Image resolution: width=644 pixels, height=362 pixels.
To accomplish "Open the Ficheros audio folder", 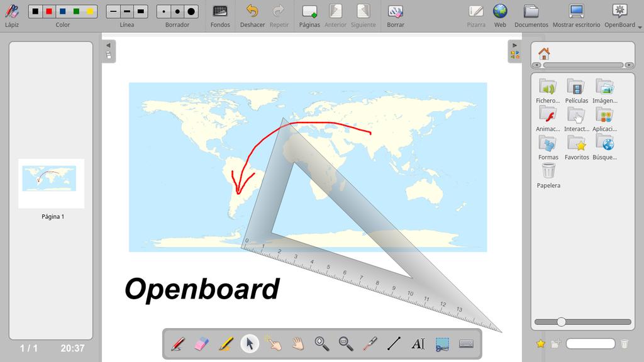I will (x=548, y=90).
